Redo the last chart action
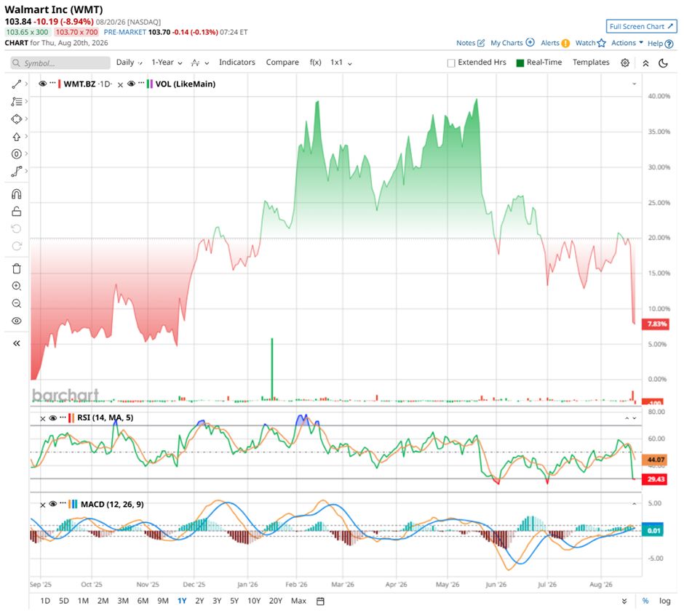Screen dimensions: 684x616 17,247
